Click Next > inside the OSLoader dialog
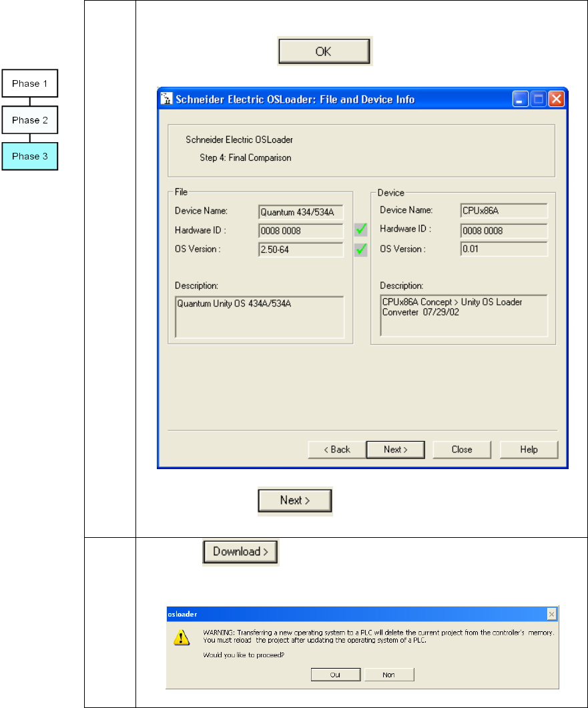The height and width of the screenshot is (708, 588). pos(396,449)
